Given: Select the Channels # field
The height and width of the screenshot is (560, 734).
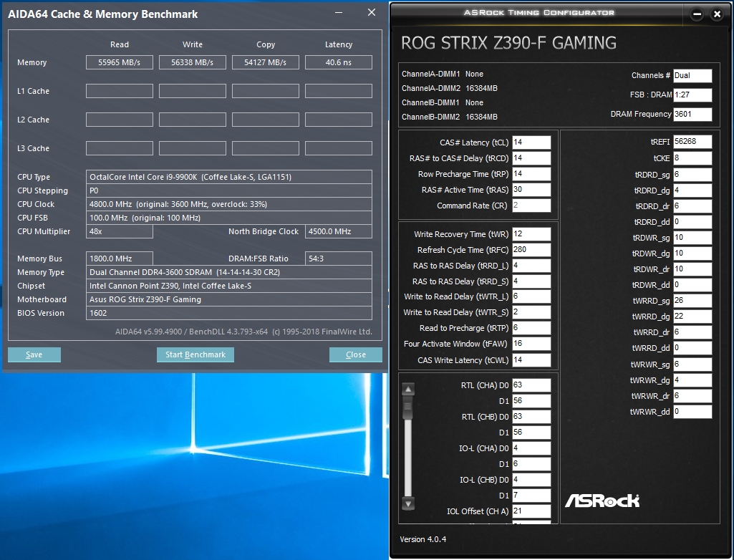Looking at the screenshot, I should click(692, 75).
